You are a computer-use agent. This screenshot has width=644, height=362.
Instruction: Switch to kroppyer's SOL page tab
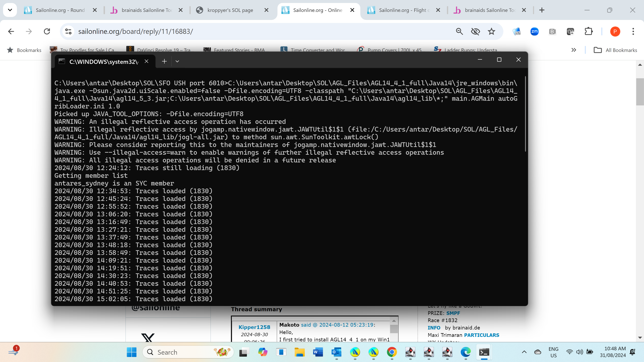(x=230, y=10)
